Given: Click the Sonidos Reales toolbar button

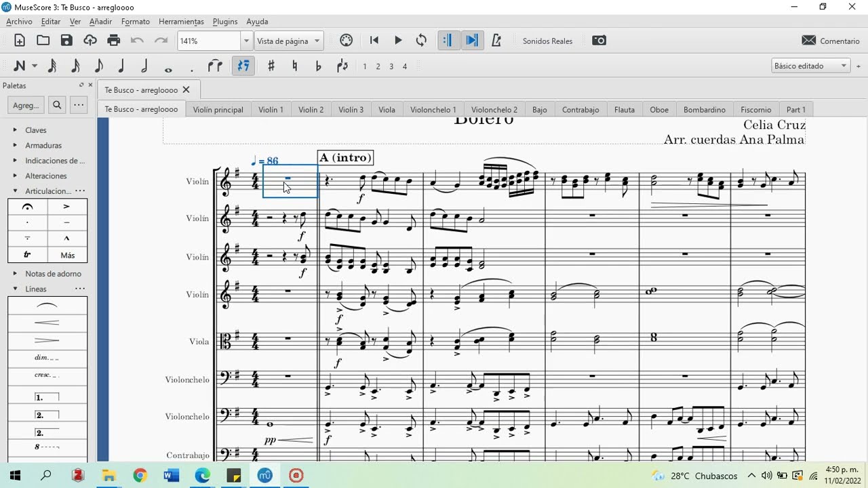Looking at the screenshot, I should pyautogui.click(x=547, y=41).
